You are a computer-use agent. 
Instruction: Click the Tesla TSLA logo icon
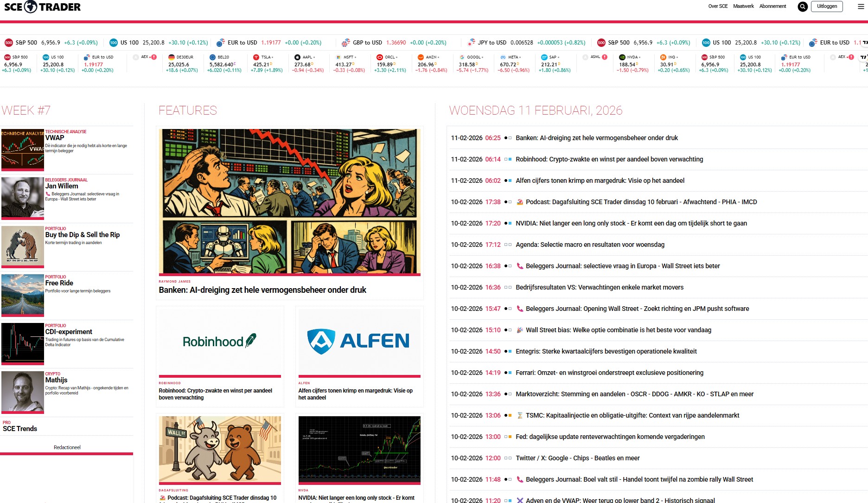pos(256,57)
